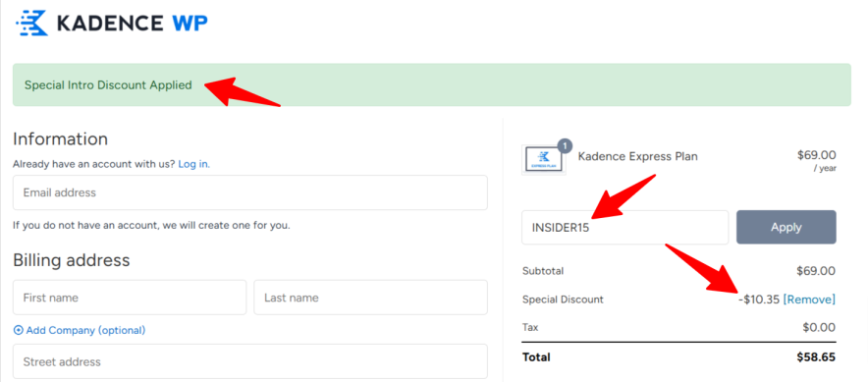Image resolution: width=868 pixels, height=382 pixels.
Task: Click the quantity badge on product thumbnail
Action: pyautogui.click(x=565, y=145)
